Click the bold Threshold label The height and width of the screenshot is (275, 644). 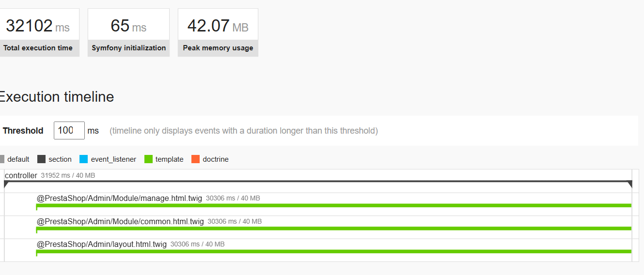coord(23,131)
